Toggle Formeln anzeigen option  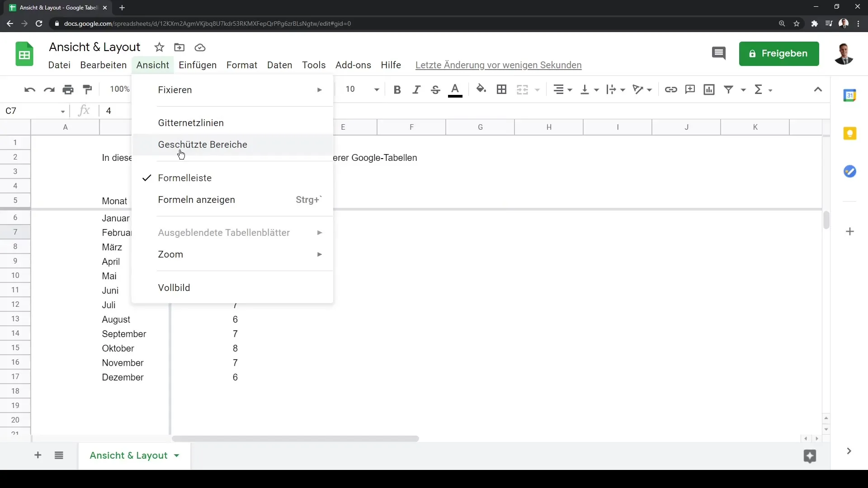click(232, 200)
